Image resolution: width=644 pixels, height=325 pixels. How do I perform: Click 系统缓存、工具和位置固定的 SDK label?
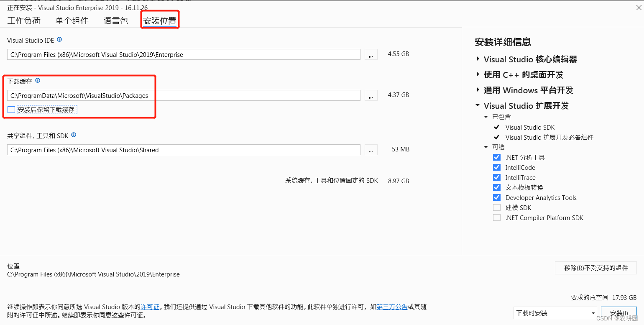332,181
